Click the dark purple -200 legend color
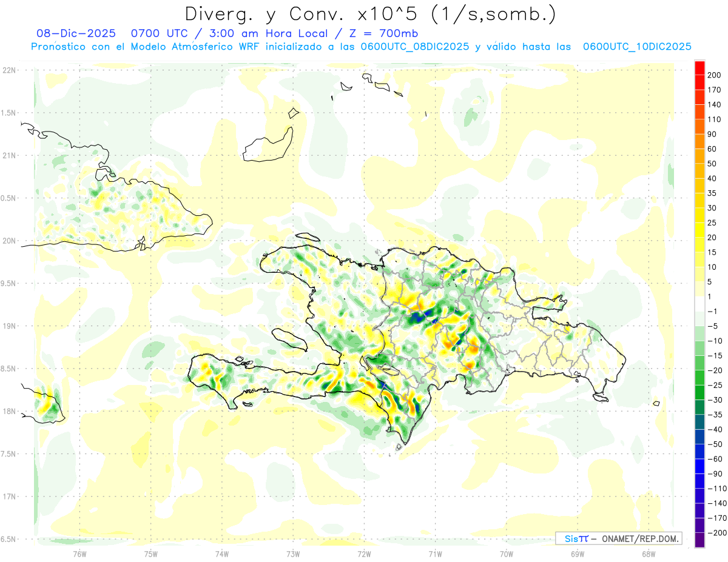This screenshot has height=562, width=728. [699, 540]
